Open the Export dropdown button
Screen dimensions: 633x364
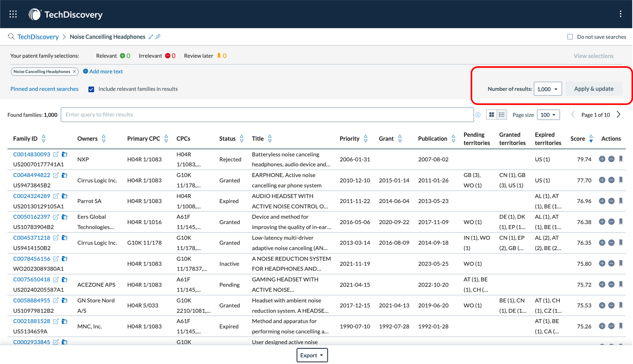point(312,355)
